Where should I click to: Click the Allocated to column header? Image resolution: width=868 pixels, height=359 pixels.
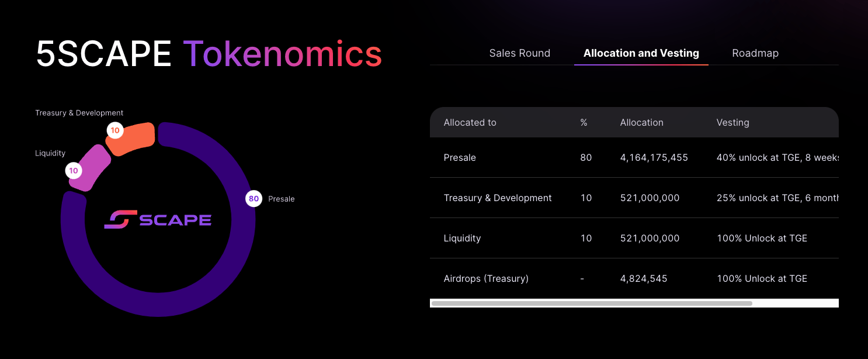[470, 123]
